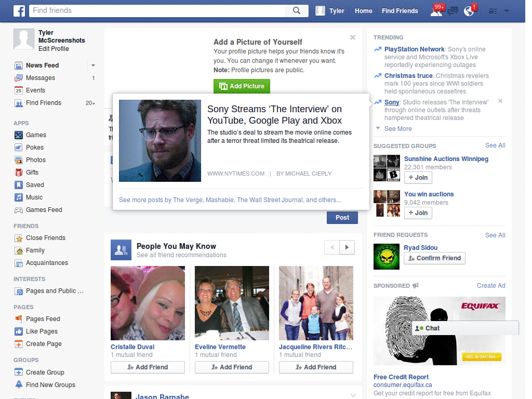Open Sony article photo thumbnail
Viewport: 532px width, 399px height.
[x=160, y=141]
